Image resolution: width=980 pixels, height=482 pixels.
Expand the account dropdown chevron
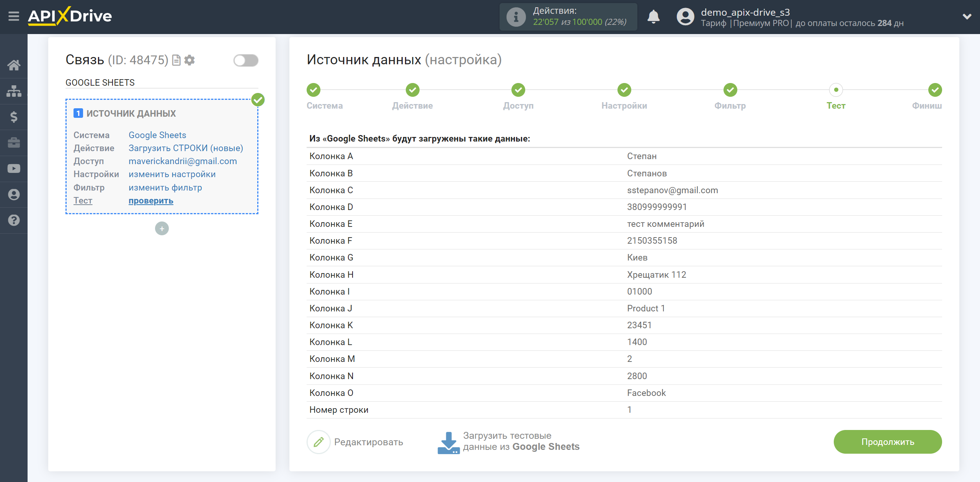tap(967, 16)
